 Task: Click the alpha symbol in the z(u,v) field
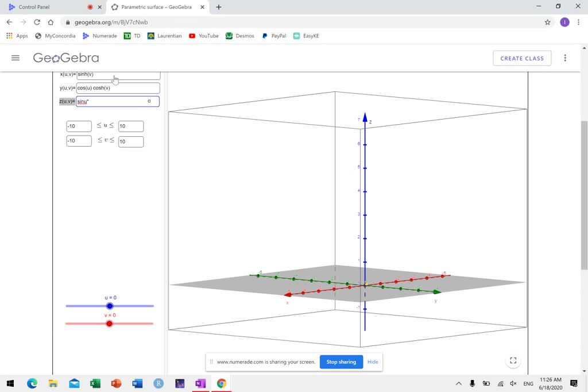pos(148,101)
